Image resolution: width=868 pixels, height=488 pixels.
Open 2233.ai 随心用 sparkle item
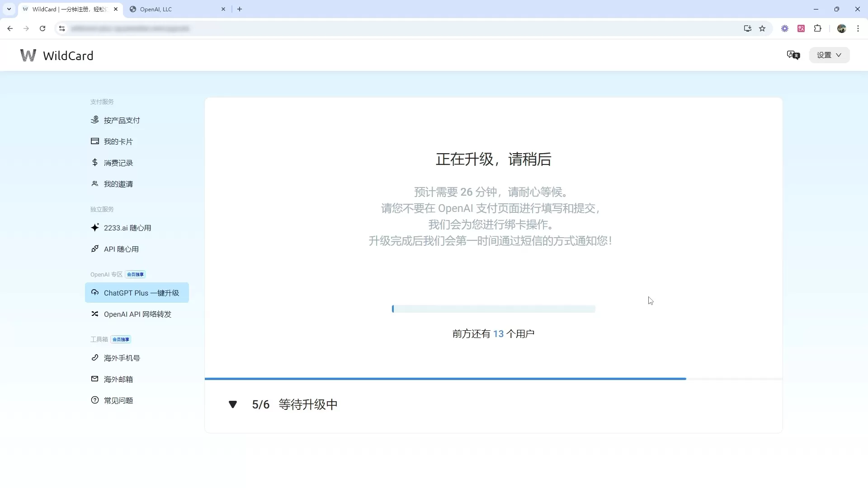121,228
